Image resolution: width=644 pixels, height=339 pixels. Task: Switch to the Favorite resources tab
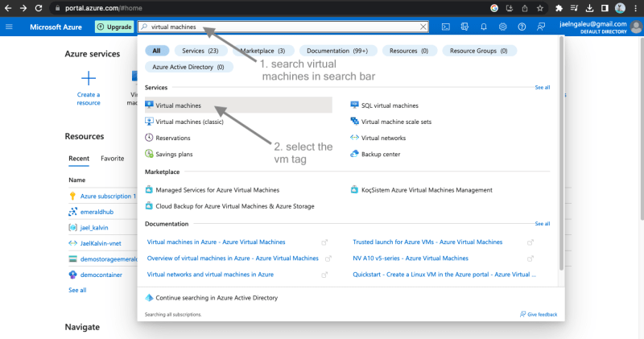tap(112, 158)
